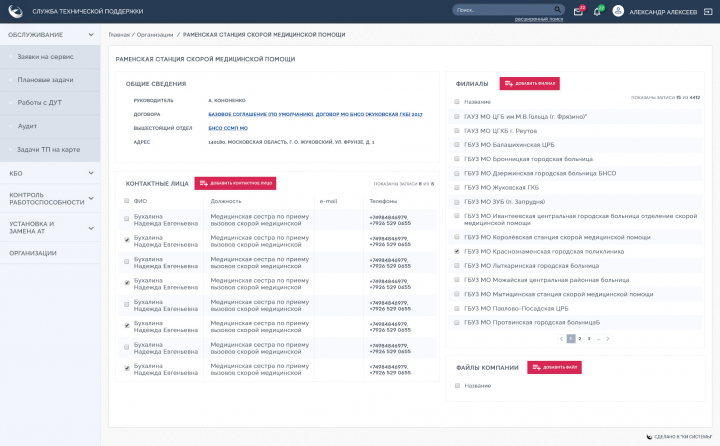720x446 pixels.
Task: Click the address text in Общие сведения
Action: click(x=291, y=142)
